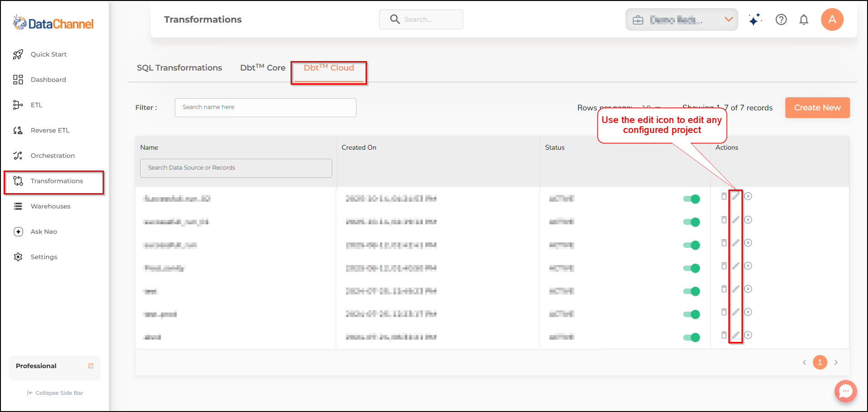The height and width of the screenshot is (412, 868).
Task: Toggle the status switch in the fifth row
Action: point(691,291)
